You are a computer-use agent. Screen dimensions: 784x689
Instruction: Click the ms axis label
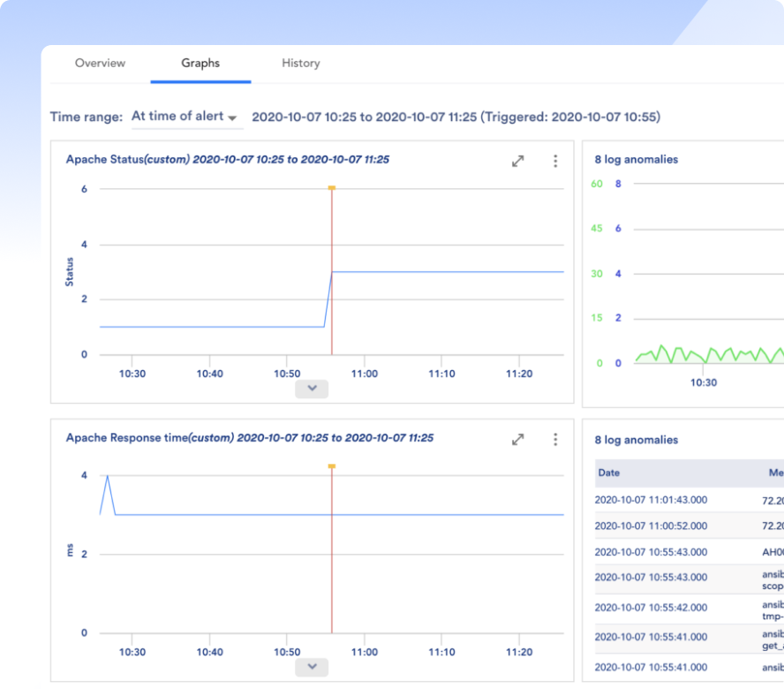(x=70, y=550)
